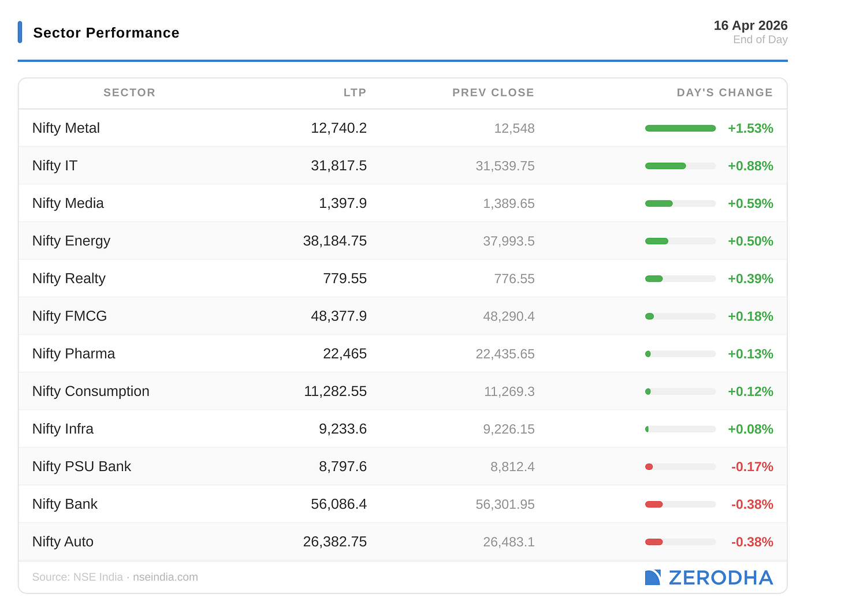This screenshot has width=841, height=616.
Task: Click the LTP value 1,397.9
Action: click(343, 203)
